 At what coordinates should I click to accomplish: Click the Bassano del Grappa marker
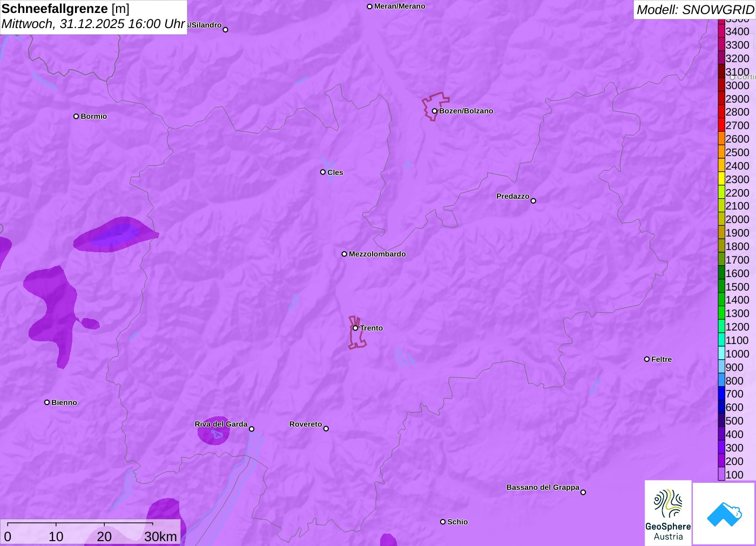coord(583,492)
